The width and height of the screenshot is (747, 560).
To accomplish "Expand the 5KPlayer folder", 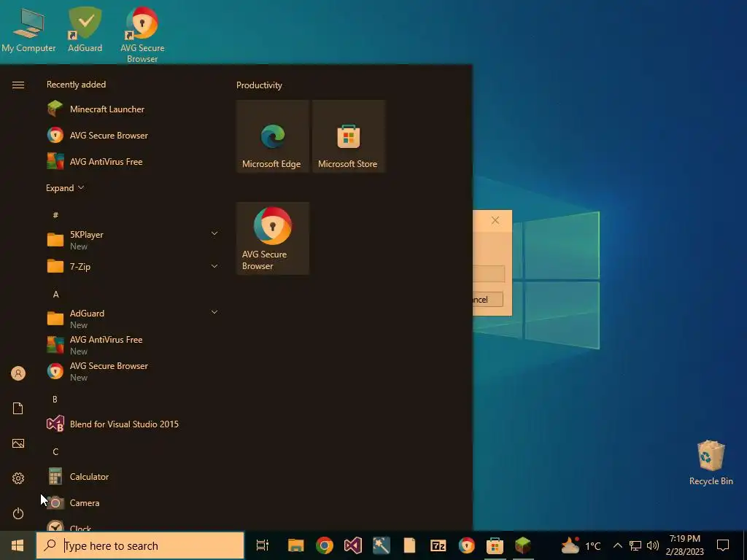I will (214, 233).
